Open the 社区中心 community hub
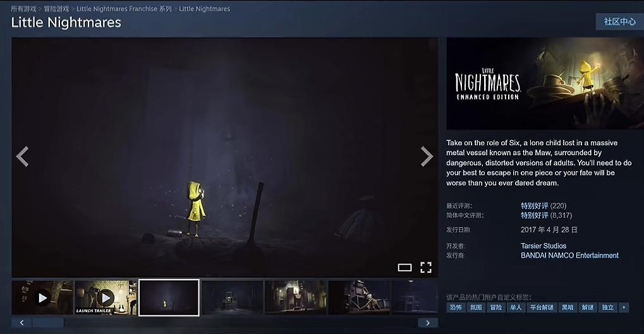This screenshot has width=644, height=334. [x=619, y=21]
